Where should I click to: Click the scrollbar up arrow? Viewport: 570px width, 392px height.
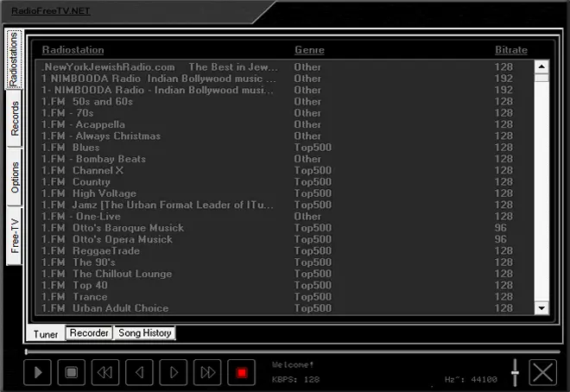click(541, 66)
